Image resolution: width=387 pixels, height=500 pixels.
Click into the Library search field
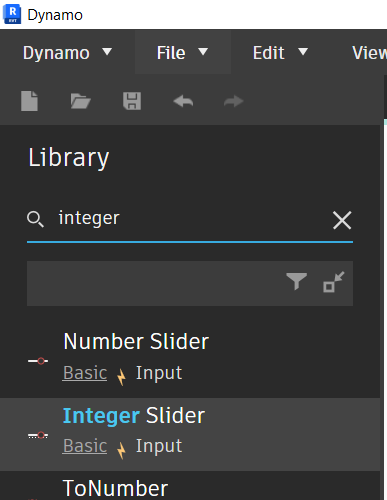coord(190,219)
